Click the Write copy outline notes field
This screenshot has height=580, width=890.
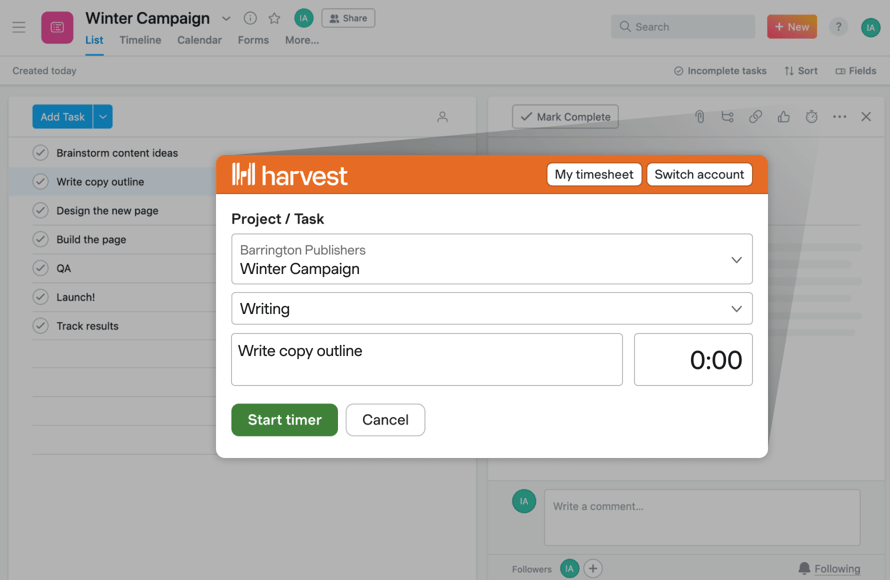tap(427, 359)
